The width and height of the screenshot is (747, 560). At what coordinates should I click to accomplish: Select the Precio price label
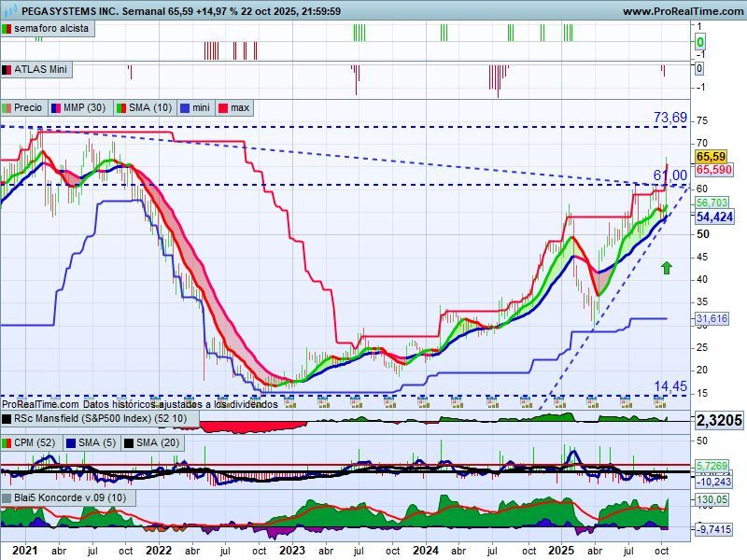[23, 107]
